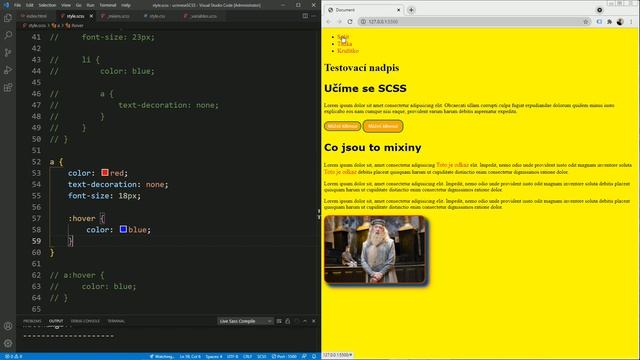Switch to the _mixins.scss editor tab
Viewport: 640px width, 360px height.
117,16
